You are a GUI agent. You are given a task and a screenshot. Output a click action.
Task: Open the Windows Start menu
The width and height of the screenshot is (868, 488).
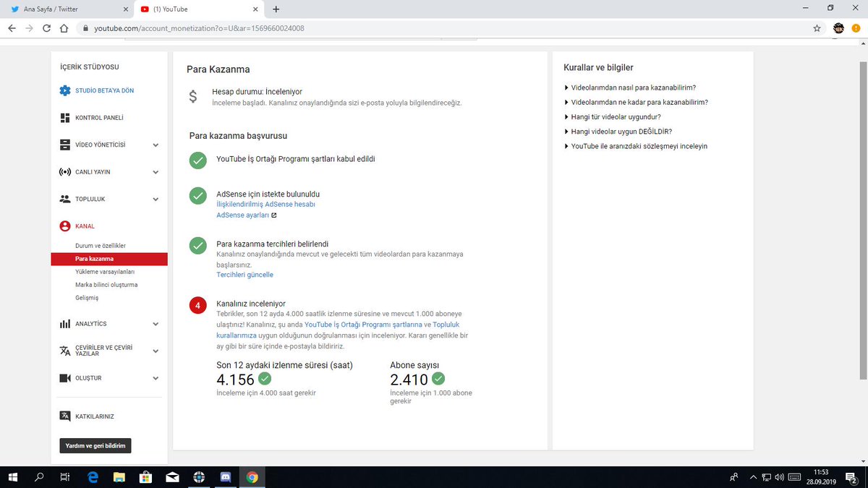13,477
